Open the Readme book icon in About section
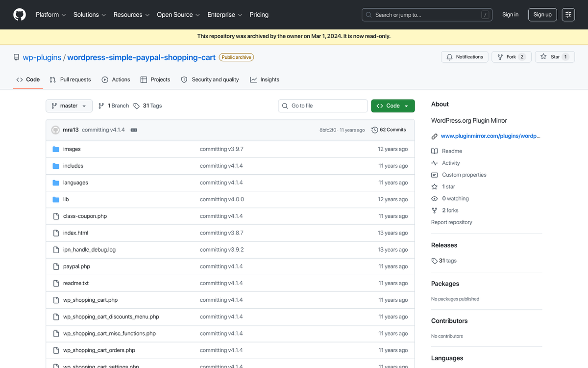Image resolution: width=588 pixels, height=368 pixels. coord(435,151)
